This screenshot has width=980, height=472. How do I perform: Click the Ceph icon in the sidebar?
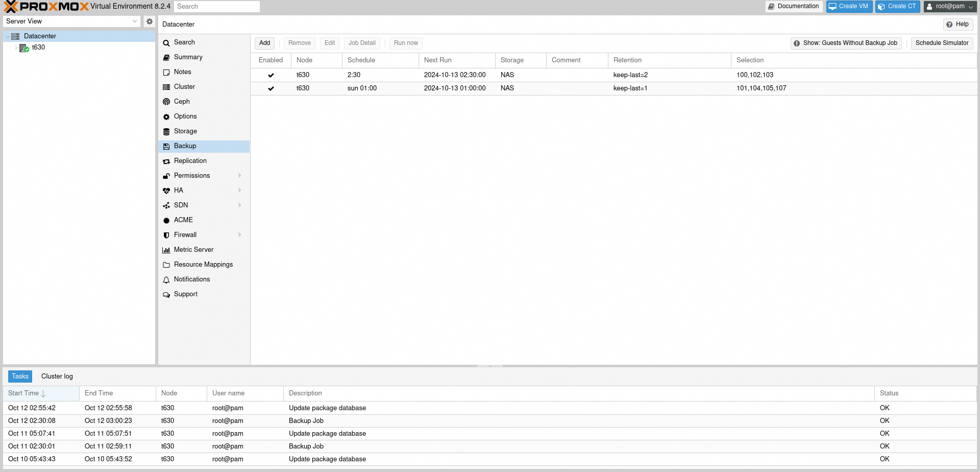[x=166, y=102]
